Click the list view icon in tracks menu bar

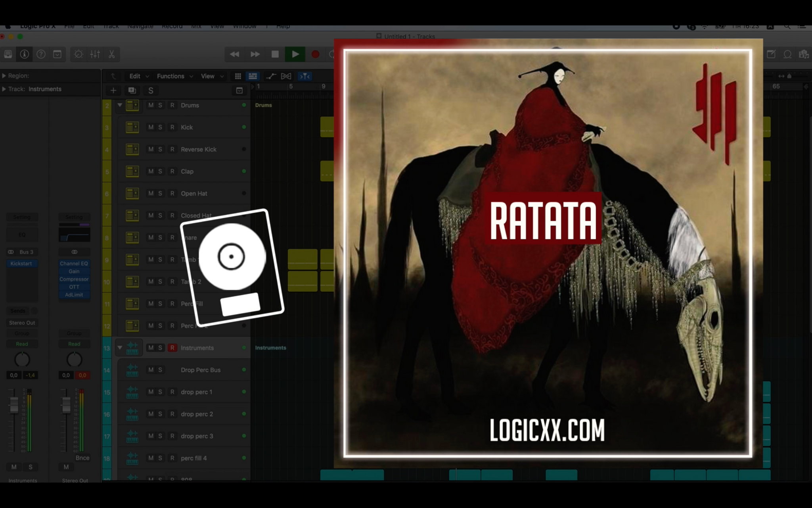tap(253, 76)
